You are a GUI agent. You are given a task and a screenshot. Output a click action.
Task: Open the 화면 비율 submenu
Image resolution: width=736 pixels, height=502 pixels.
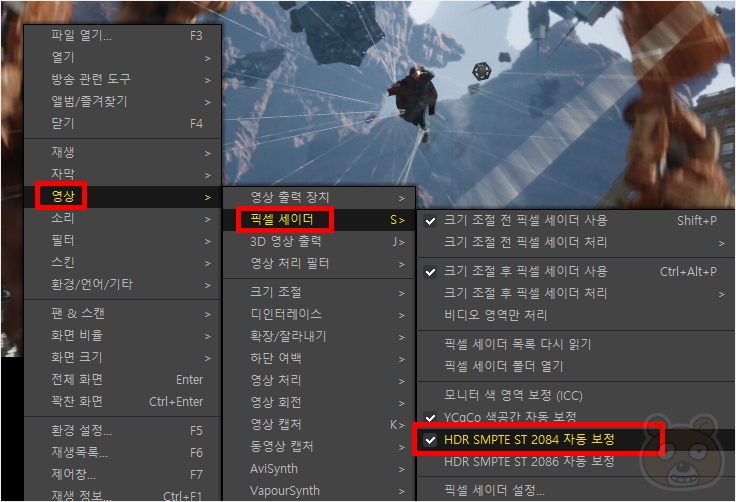coord(123,336)
